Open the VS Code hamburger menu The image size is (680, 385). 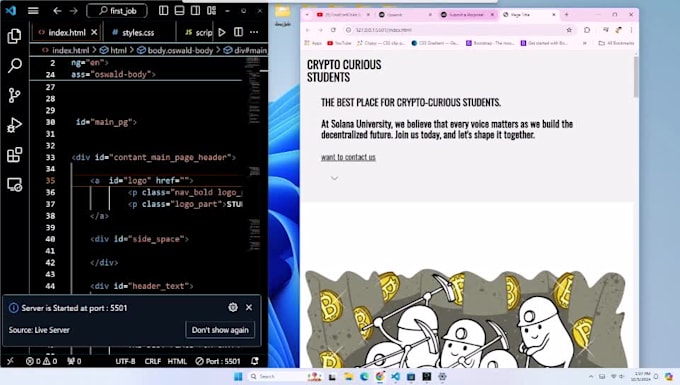pos(33,10)
